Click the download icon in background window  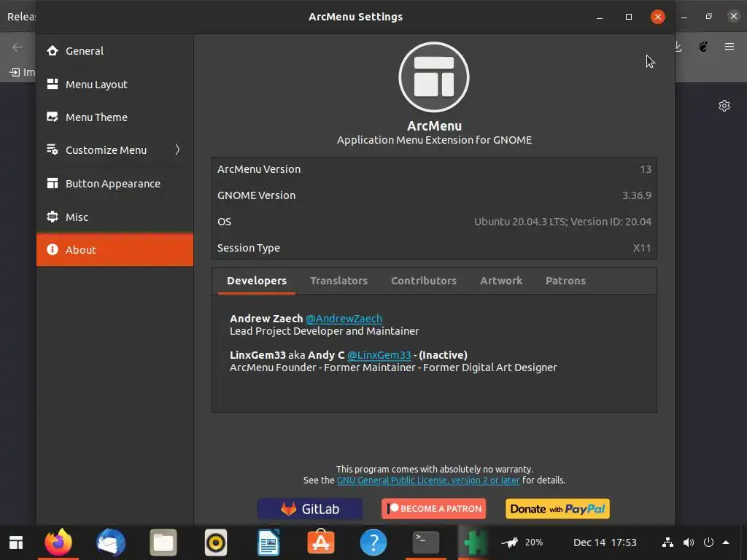(x=679, y=46)
